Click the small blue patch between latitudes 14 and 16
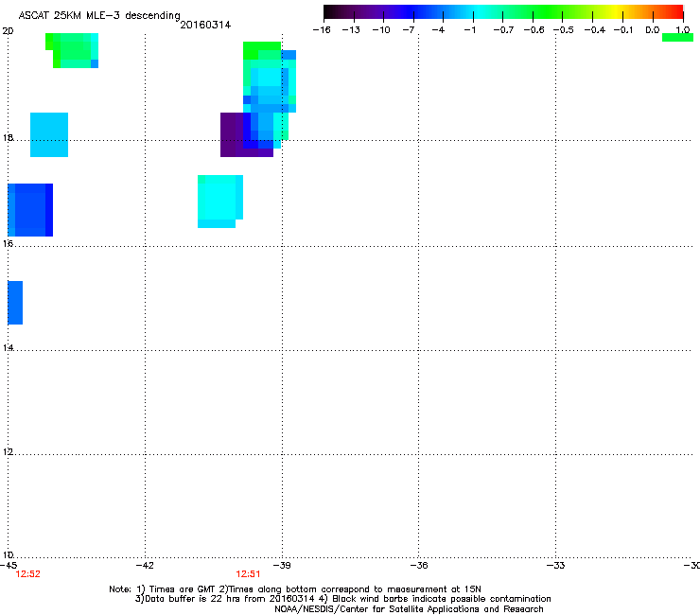The width and height of the screenshot is (700, 615). [x=15, y=303]
